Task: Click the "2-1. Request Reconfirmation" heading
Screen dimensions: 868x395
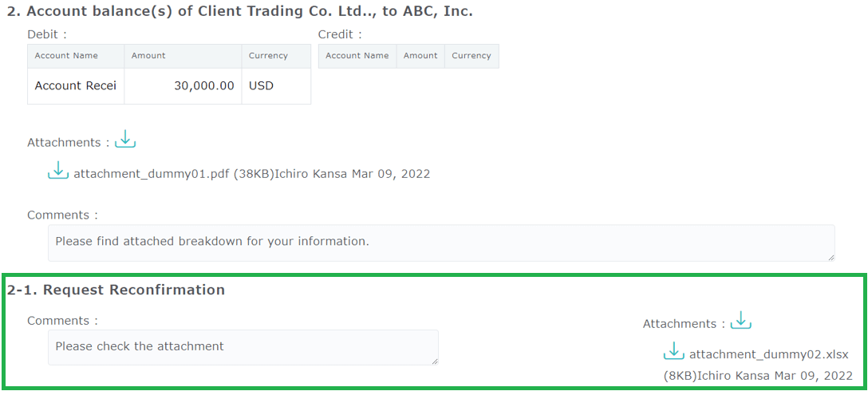Action: coord(116,290)
